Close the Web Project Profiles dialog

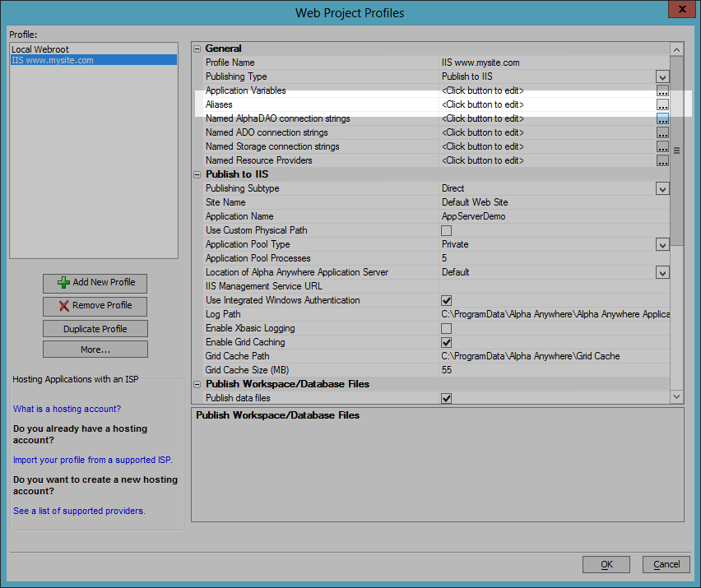click(682, 9)
